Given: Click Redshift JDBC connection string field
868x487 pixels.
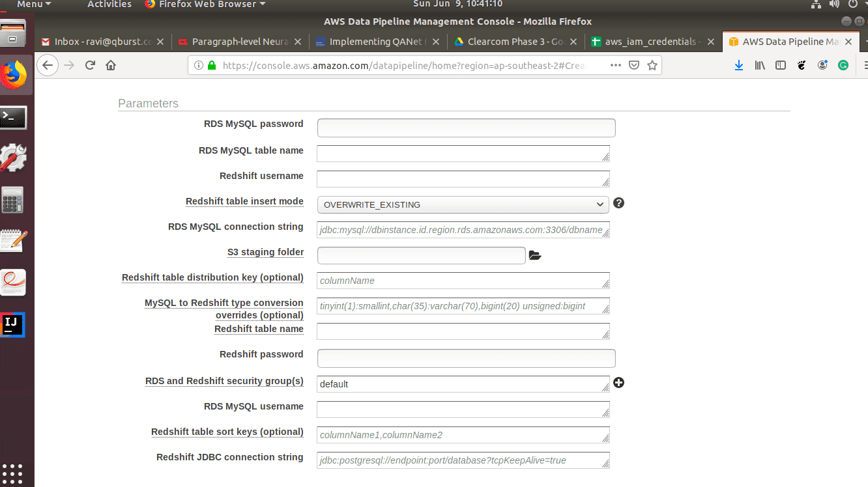Looking at the screenshot, I should (463, 460).
